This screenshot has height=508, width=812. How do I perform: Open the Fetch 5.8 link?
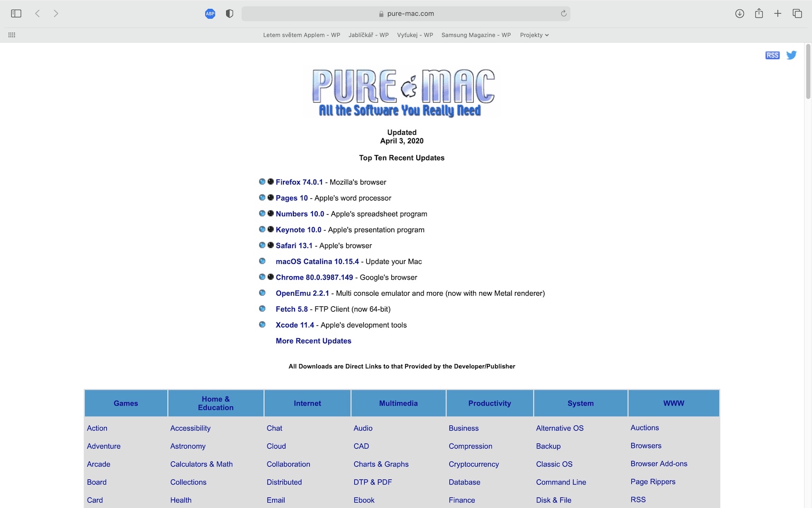point(292,309)
